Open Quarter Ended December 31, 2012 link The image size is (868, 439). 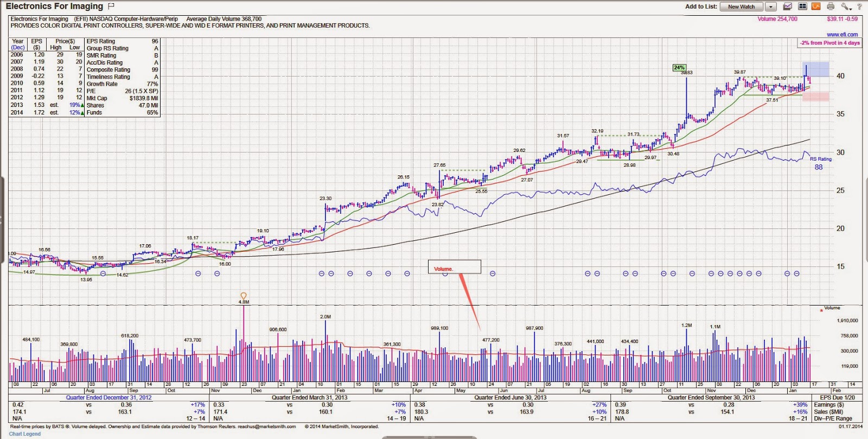click(x=109, y=398)
